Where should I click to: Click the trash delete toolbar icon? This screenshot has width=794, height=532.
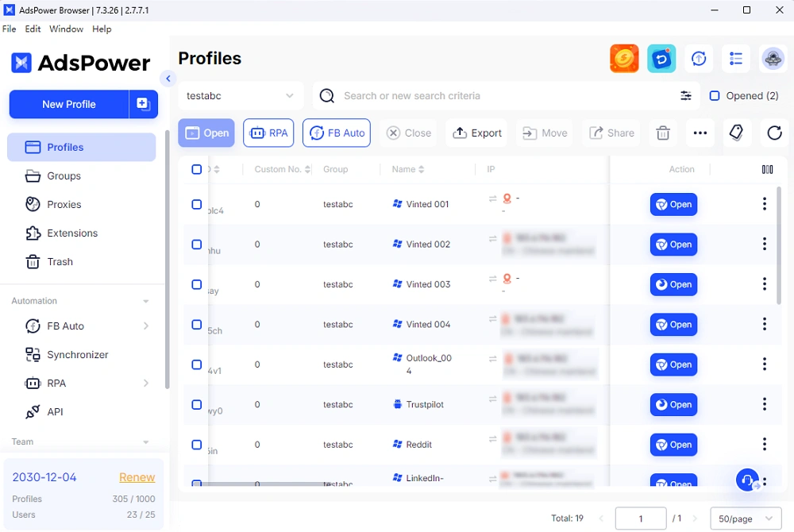663,133
